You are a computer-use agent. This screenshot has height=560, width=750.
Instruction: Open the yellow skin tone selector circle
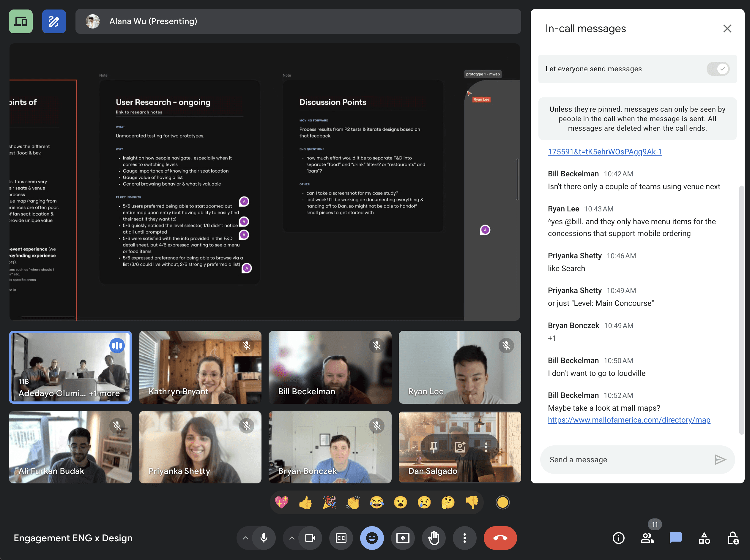pyautogui.click(x=502, y=502)
